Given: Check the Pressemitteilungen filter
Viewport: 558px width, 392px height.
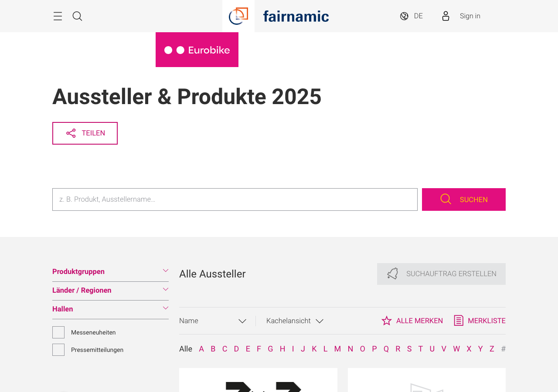Looking at the screenshot, I should [x=58, y=349].
